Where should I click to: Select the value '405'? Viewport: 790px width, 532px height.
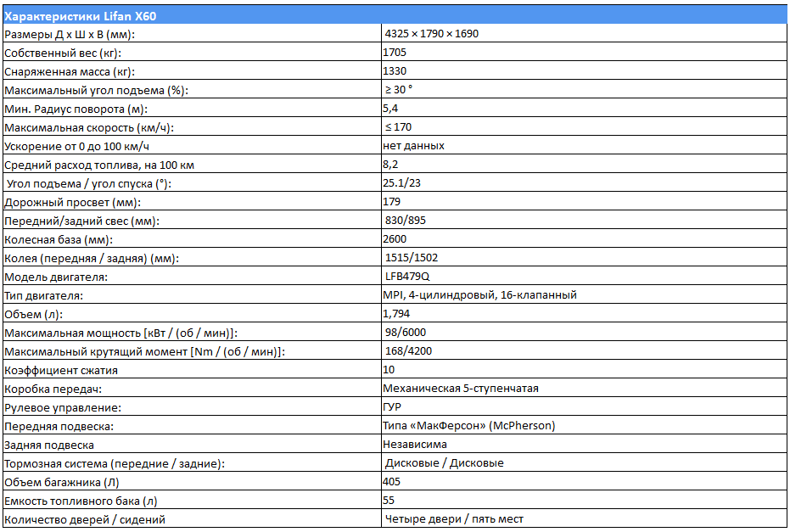[x=391, y=481]
